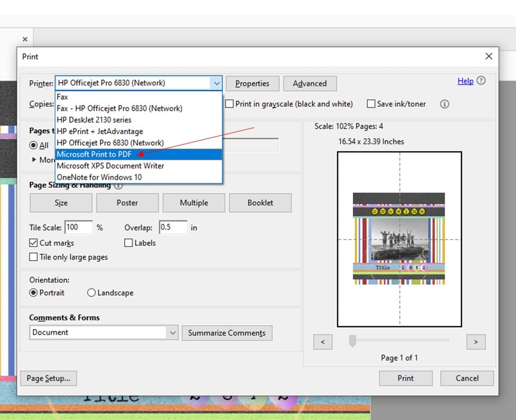516x420 pixels.
Task: Click the Tile Scale input field
Action: (79, 227)
